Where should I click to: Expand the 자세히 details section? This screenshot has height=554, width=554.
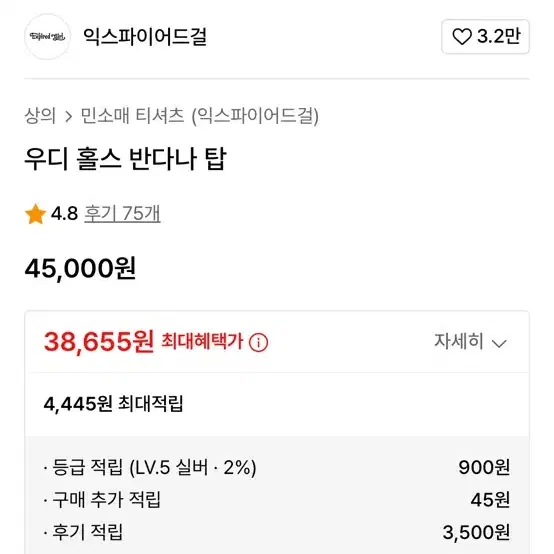tap(470, 342)
